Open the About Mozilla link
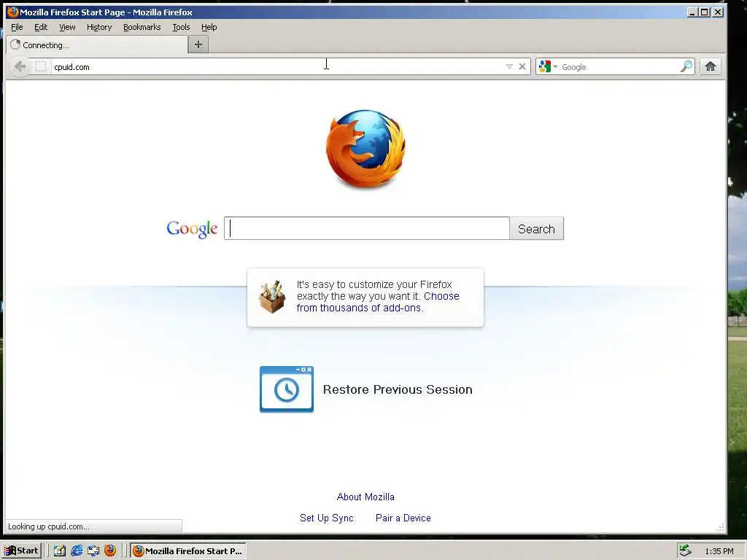Screen dimensions: 747x560 click(x=365, y=497)
